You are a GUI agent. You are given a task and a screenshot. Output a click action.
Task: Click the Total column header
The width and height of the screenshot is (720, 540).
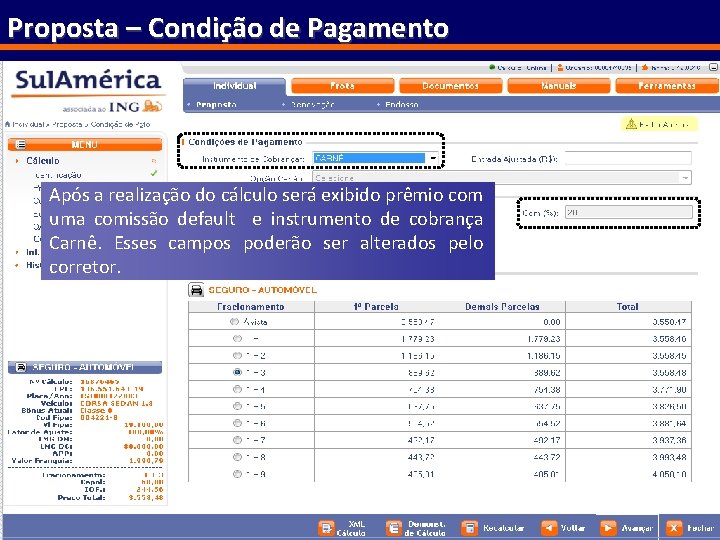(x=627, y=307)
